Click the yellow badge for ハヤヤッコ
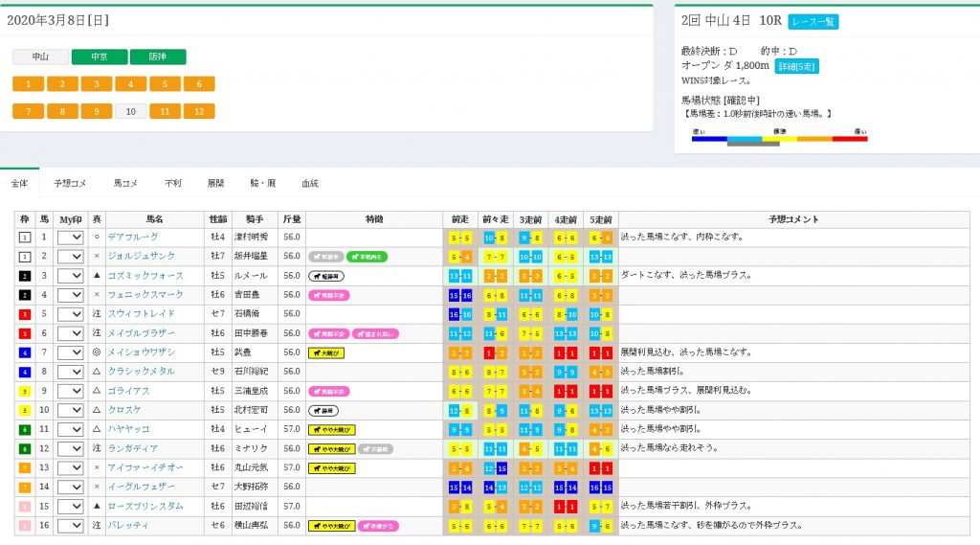Image resolution: width=980 pixels, height=545 pixels. click(331, 429)
